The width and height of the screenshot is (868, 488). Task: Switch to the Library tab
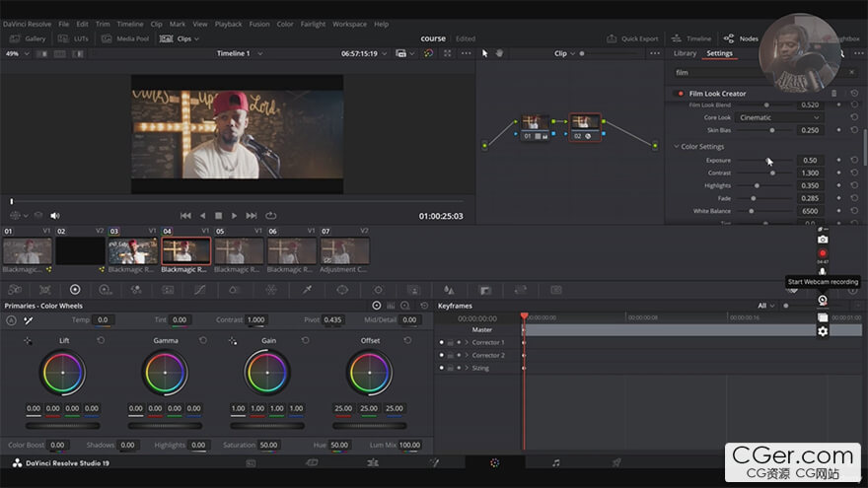point(685,53)
